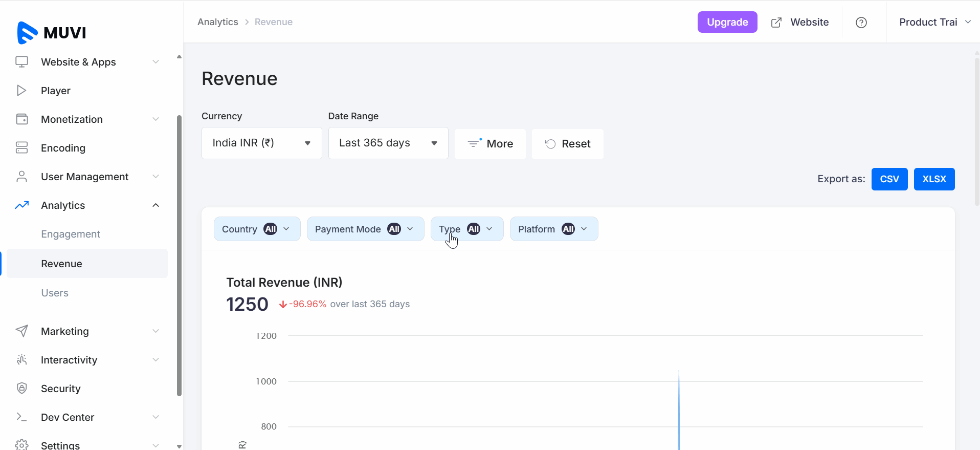
Task: Click the Muvi logo
Action: 51,33
